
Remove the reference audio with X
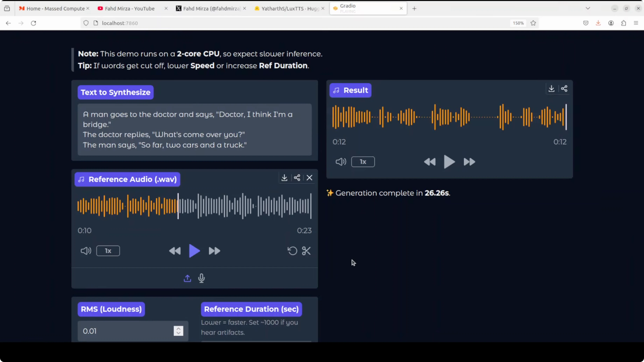tap(310, 178)
